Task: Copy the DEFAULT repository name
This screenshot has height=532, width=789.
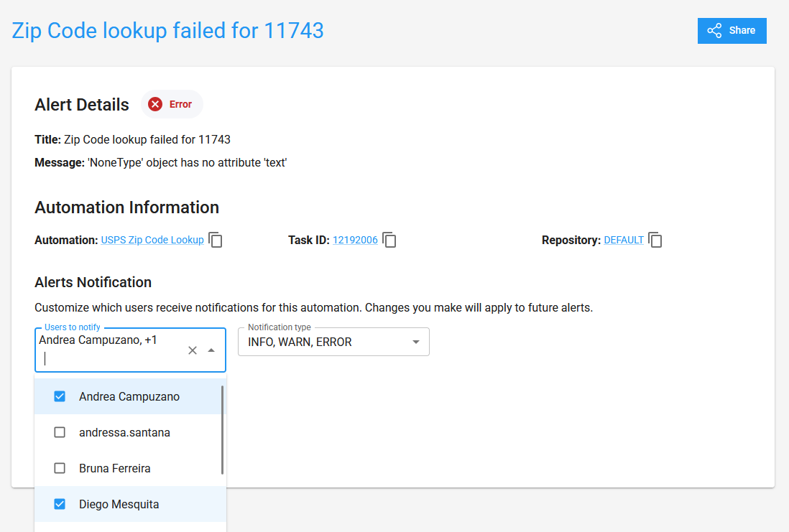Action: click(x=655, y=241)
